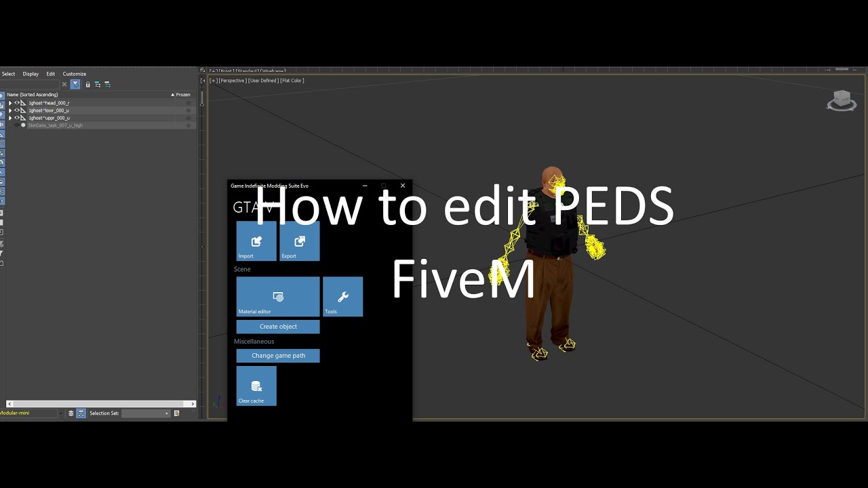Screen dimensions: 868x488
Task: Clear the Scene Explorer search filter (X)
Action: click(x=64, y=84)
